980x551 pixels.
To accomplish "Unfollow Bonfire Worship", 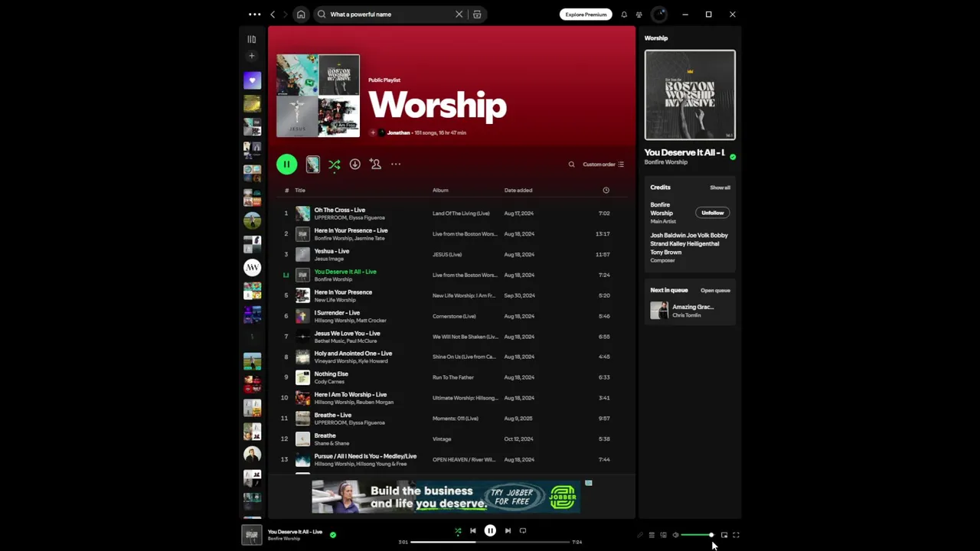I will pos(712,213).
